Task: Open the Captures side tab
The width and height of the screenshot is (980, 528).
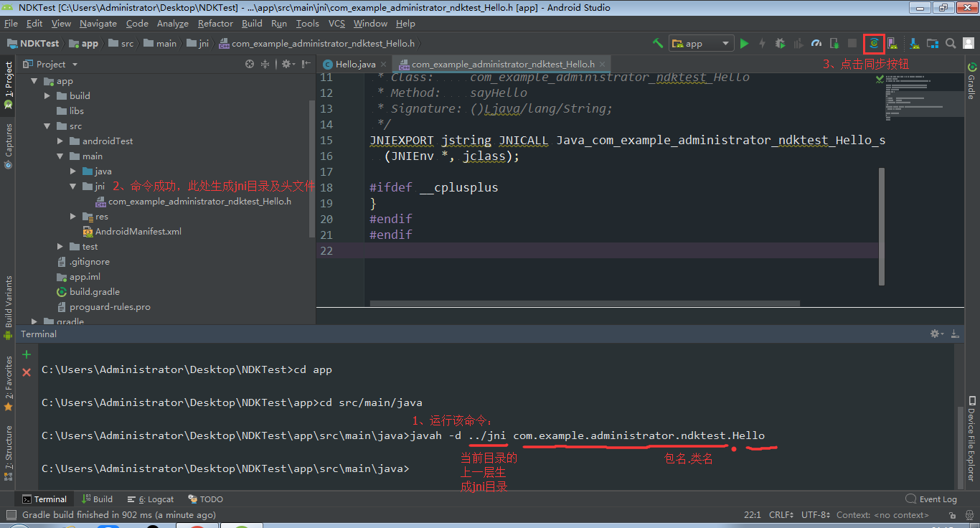Action: coord(9,146)
